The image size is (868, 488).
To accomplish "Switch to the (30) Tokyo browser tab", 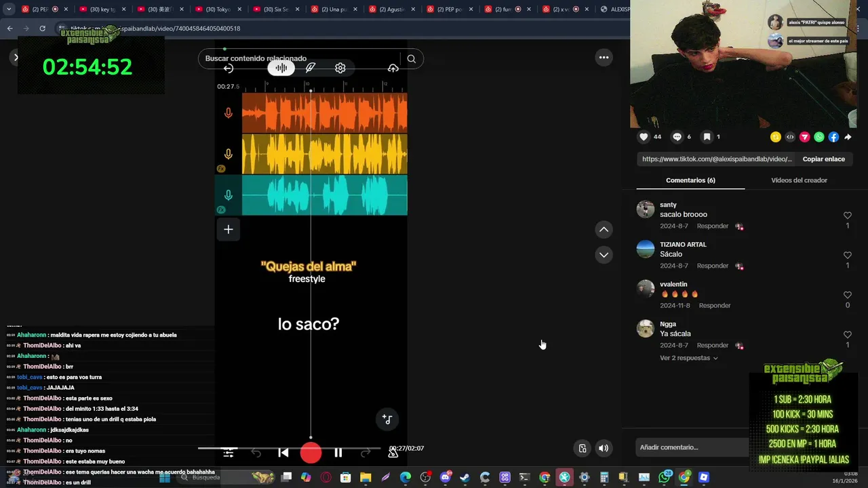I will pos(218,9).
